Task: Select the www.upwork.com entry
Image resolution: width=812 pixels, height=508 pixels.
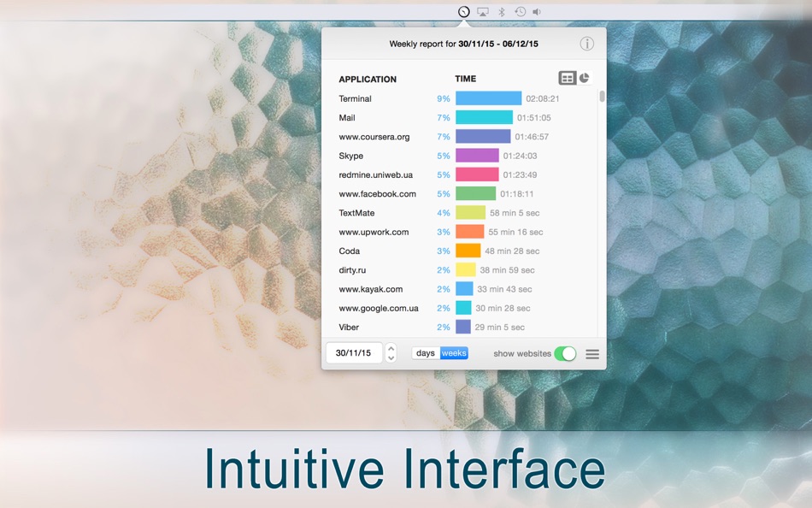Action: point(374,233)
